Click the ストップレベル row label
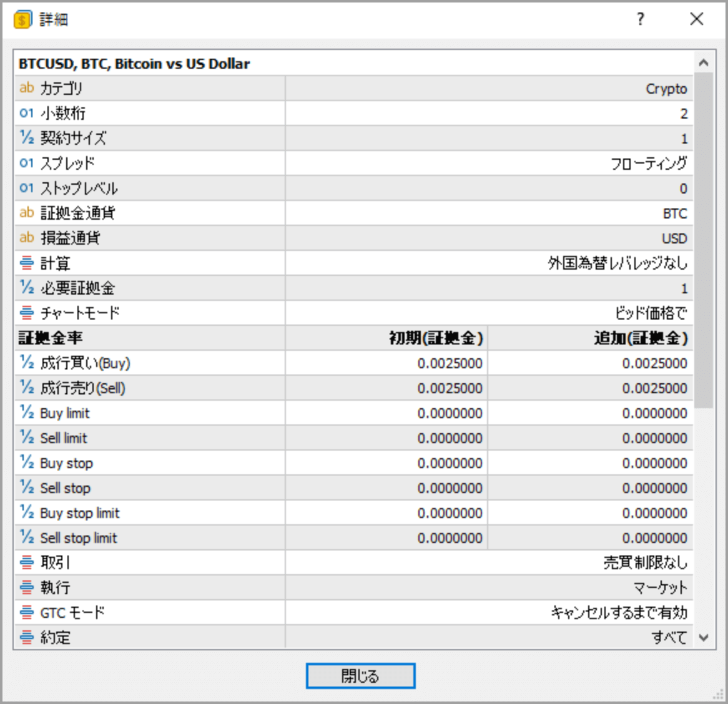Screen dimensions: 728x704 (79, 188)
